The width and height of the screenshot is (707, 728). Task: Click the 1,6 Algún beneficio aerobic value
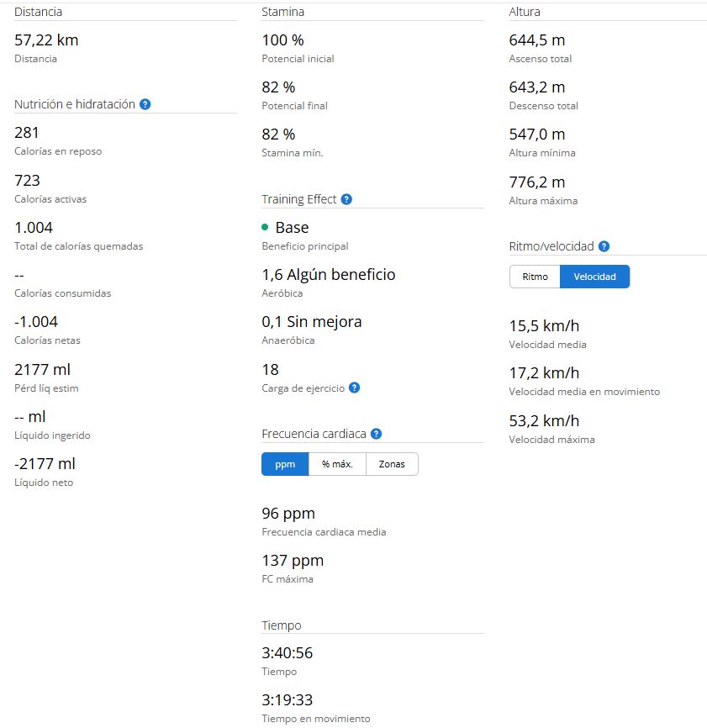pyautogui.click(x=329, y=275)
